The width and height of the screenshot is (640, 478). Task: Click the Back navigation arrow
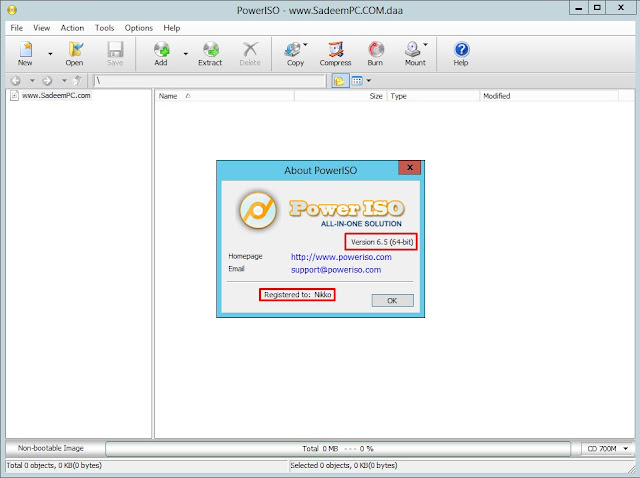(x=16, y=81)
